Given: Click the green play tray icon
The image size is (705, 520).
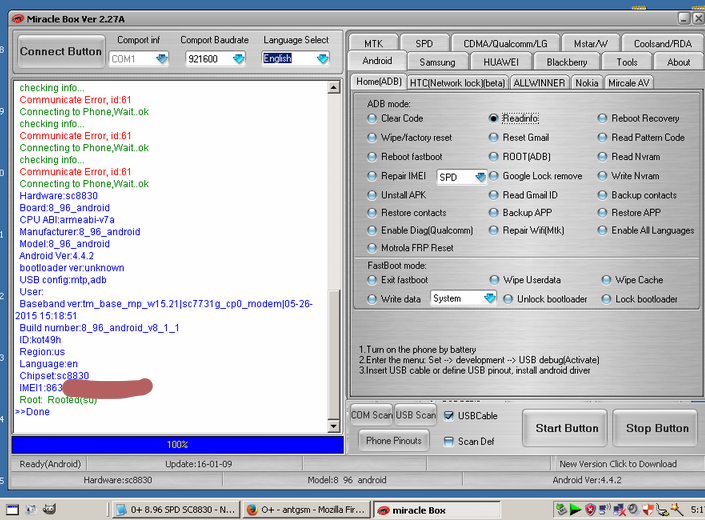Looking at the screenshot, I should (x=575, y=509).
